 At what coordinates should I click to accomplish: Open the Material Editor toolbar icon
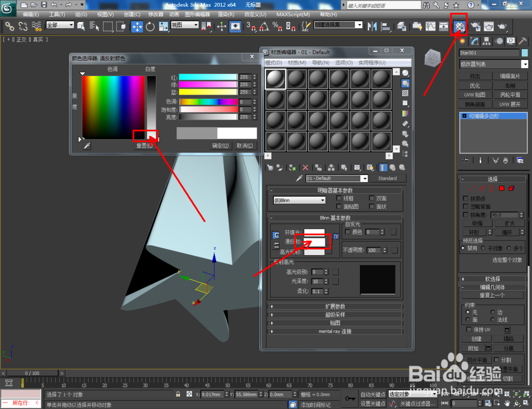[460, 26]
